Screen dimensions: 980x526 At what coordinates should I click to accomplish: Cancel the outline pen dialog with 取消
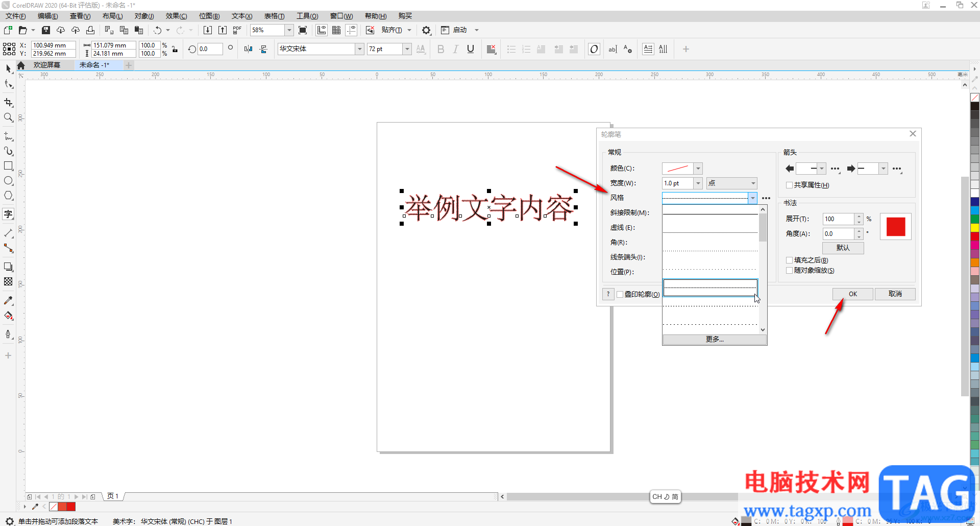(895, 294)
